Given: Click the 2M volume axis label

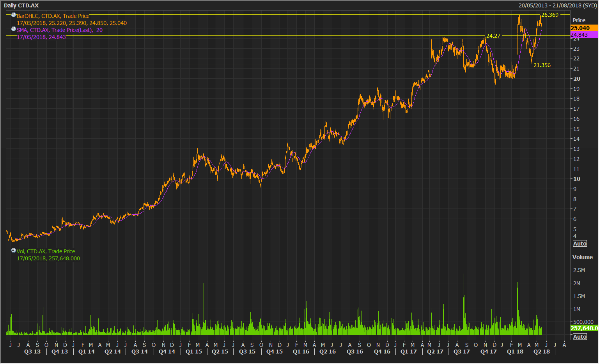Looking at the screenshot, I should pyautogui.click(x=577, y=283).
